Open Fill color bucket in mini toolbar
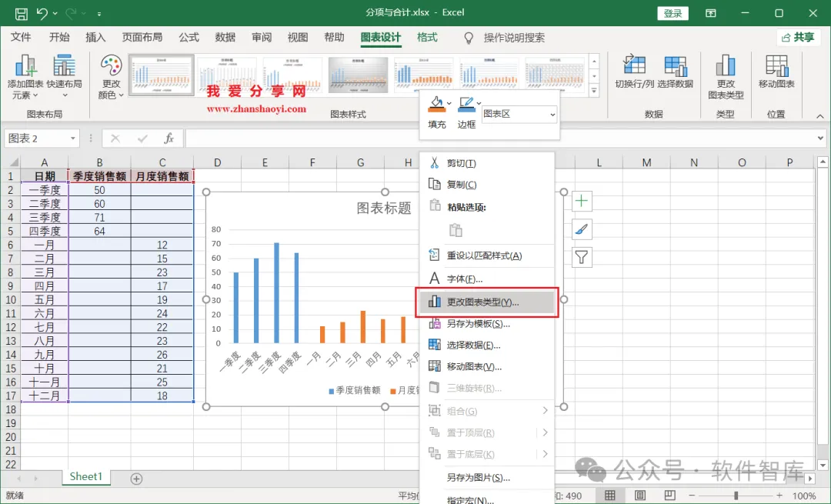The image size is (831, 504). click(436, 105)
